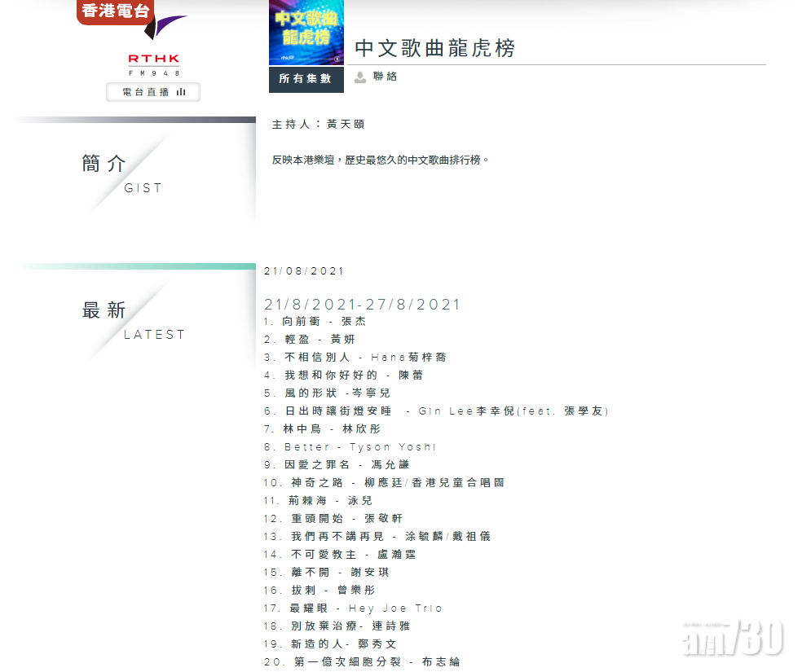Click the 21/08/2021 episode date
This screenshot has height=672, width=802.
(304, 271)
